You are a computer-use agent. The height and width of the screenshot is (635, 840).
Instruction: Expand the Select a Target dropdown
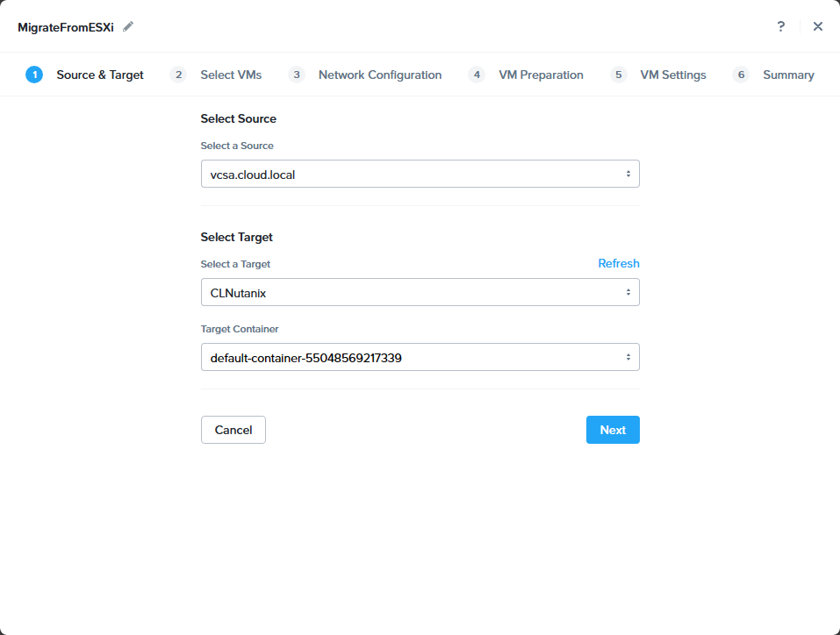[x=420, y=292]
